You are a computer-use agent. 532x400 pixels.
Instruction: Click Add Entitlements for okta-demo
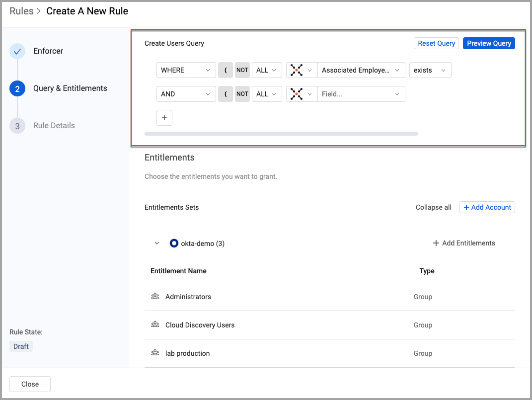click(x=464, y=243)
